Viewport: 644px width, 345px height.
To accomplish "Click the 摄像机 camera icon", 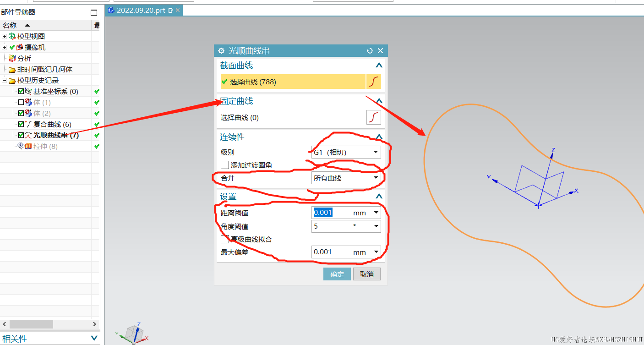I will (x=19, y=47).
